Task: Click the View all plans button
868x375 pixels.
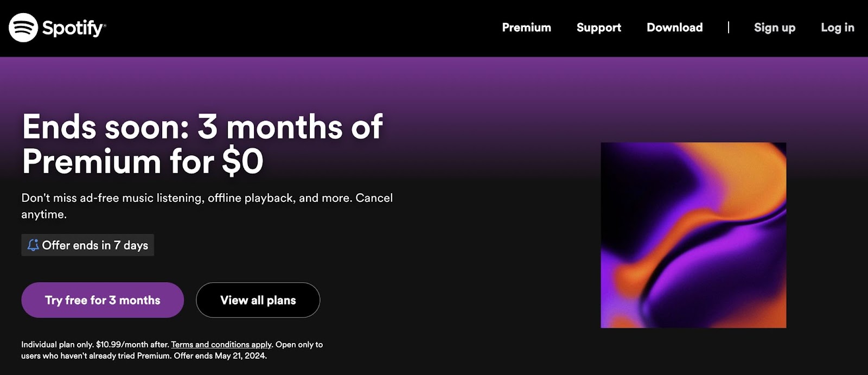Action: (x=258, y=300)
